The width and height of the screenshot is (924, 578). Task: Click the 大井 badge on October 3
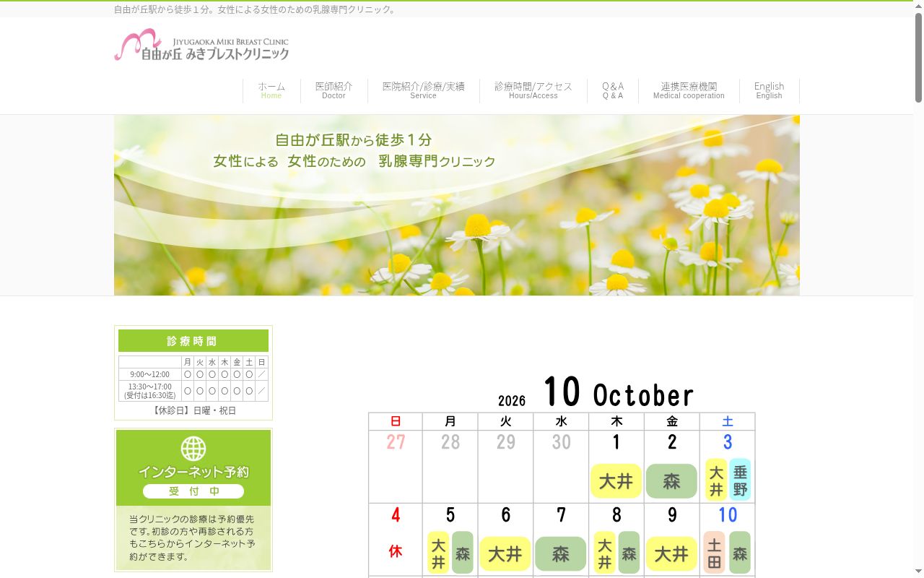(716, 480)
